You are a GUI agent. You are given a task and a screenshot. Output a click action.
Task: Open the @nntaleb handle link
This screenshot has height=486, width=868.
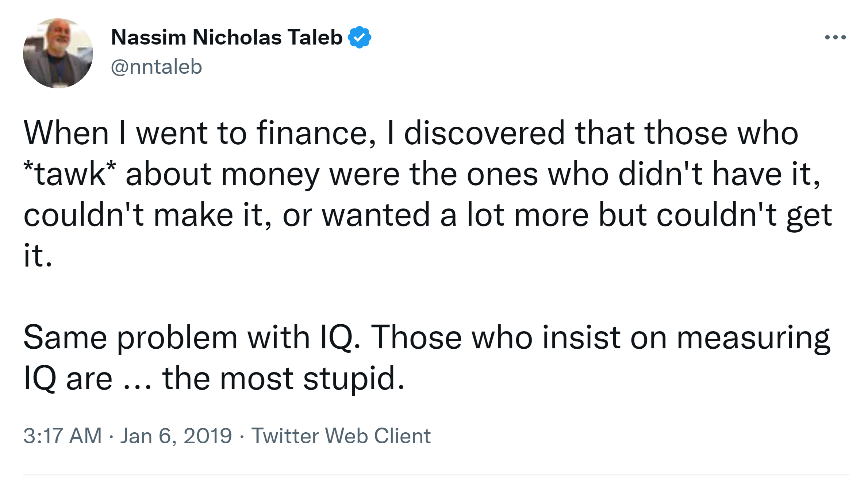coord(156,67)
